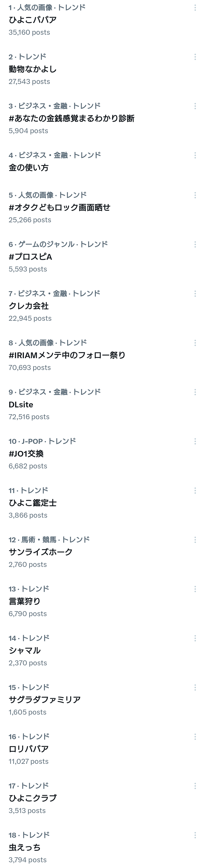Screen dimensions: 206x868
Task: Click more options beside DLsite trend
Action: click(x=195, y=392)
